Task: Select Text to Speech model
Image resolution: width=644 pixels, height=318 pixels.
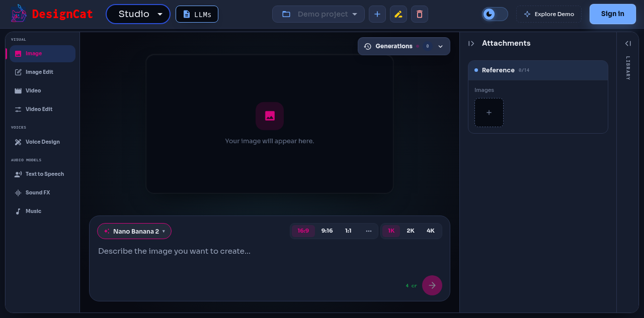Action: pos(42,174)
